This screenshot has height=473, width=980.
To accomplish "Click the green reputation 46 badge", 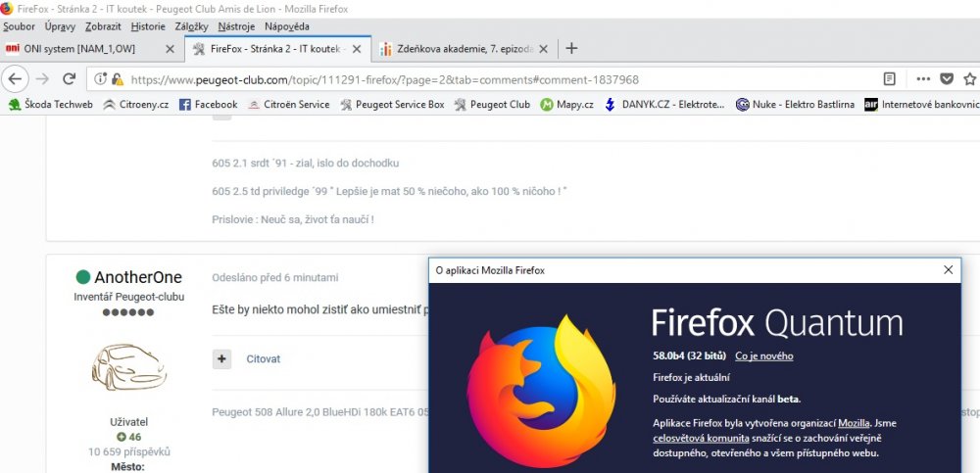I will pos(128,437).
